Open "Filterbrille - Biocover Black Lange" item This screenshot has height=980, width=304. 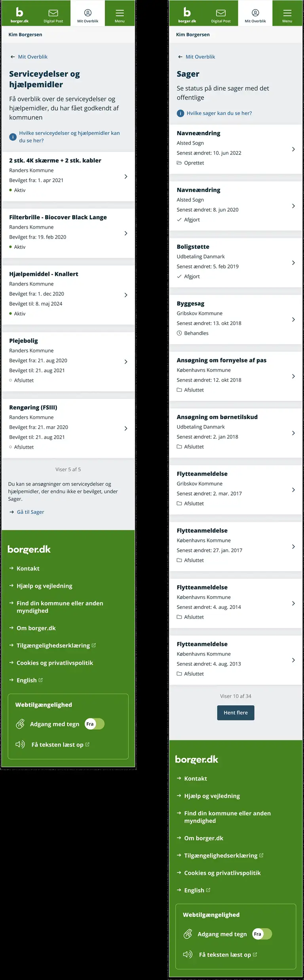click(58, 217)
